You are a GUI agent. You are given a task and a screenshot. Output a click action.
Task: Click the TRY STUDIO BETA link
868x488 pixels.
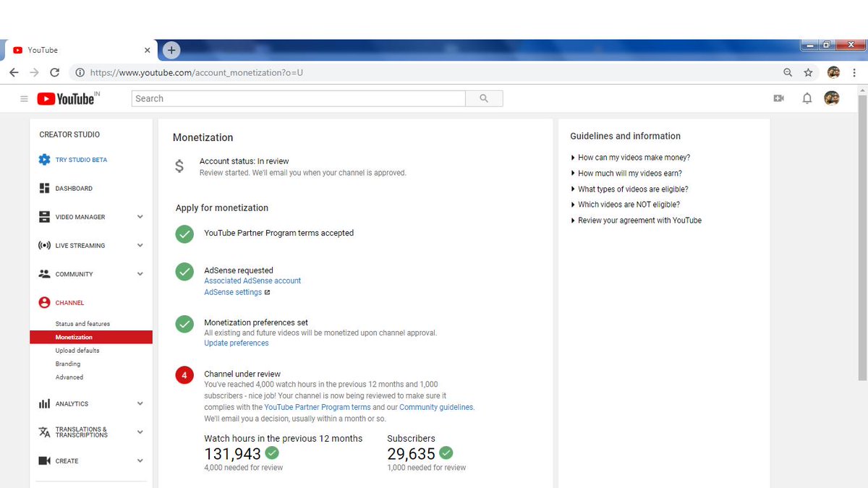coord(81,160)
